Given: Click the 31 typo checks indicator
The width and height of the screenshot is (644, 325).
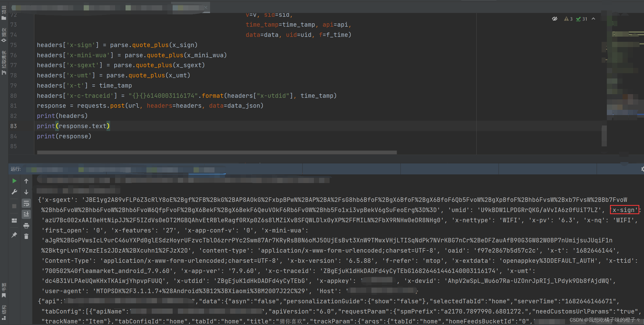Looking at the screenshot, I should (582, 19).
